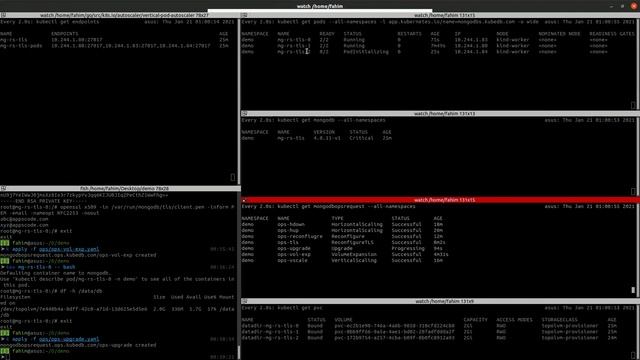Open the ops/ops-vol-exp.yaml underlined path
Screen dimensions: 640x360
pos(69,249)
